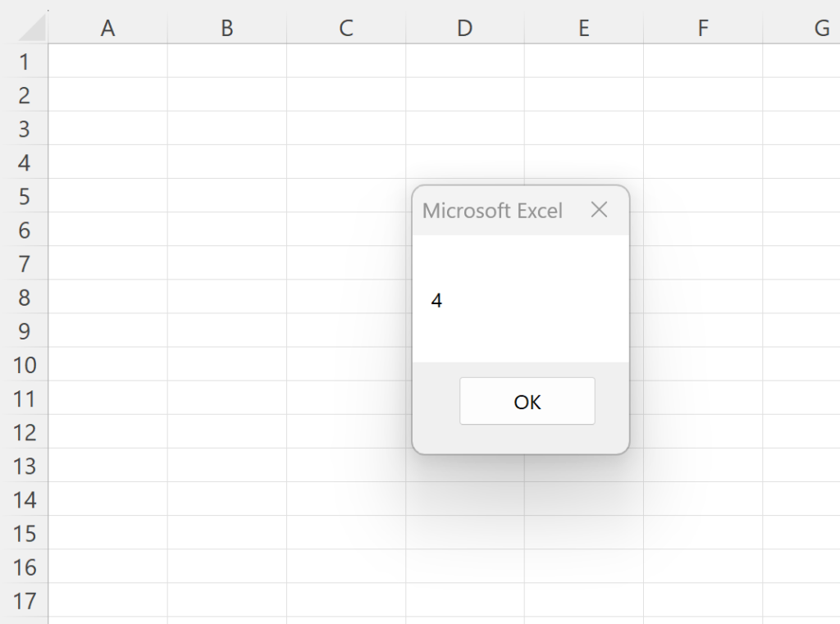The height and width of the screenshot is (624, 840).
Task: Select row 17 header
Action: [25, 601]
